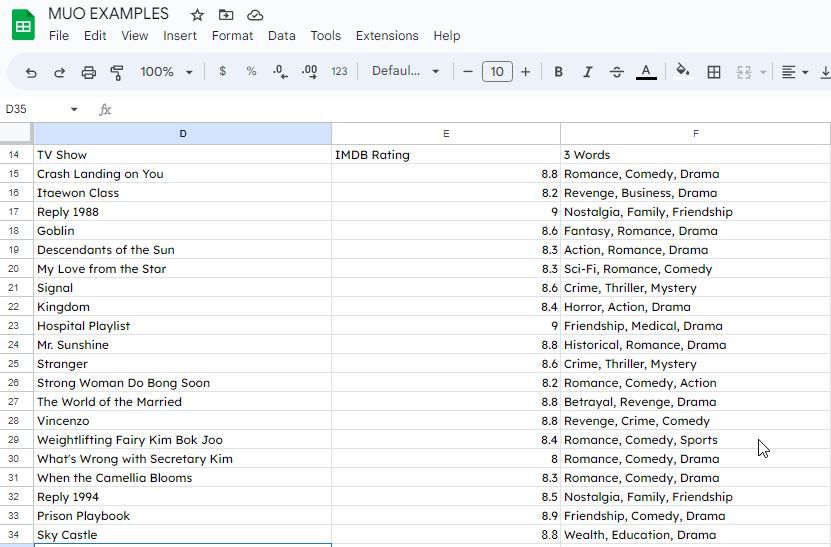Select the Vincenzo cell
Screen dimensions: 831x547
pos(183,421)
